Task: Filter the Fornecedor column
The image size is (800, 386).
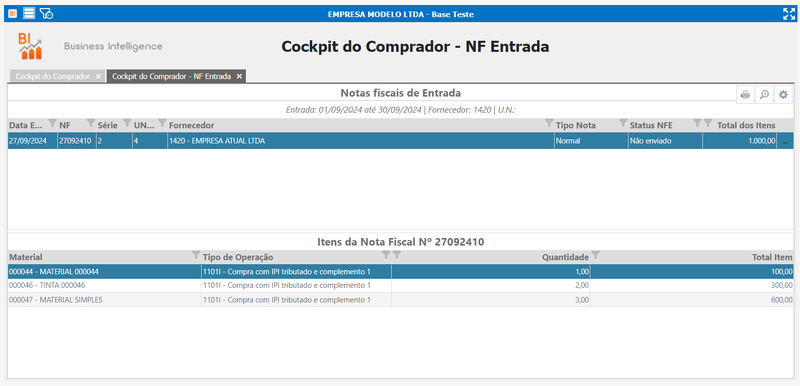Action: pyautogui.click(x=549, y=123)
